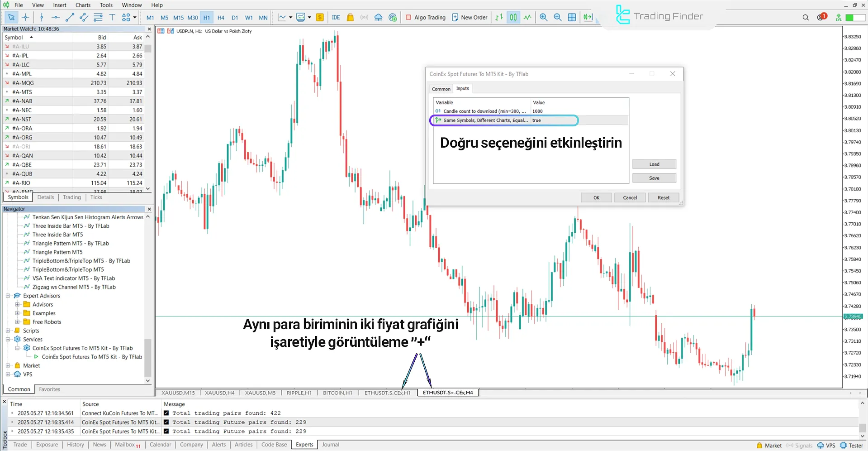Open the account notifications icon
This screenshot has height=451, width=868.
pyautogui.click(x=821, y=17)
